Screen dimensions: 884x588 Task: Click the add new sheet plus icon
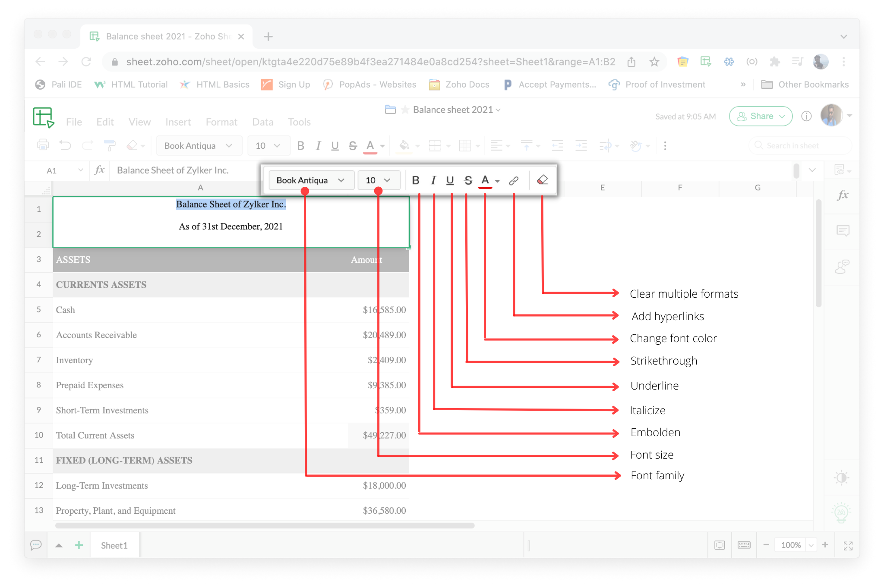point(79,545)
